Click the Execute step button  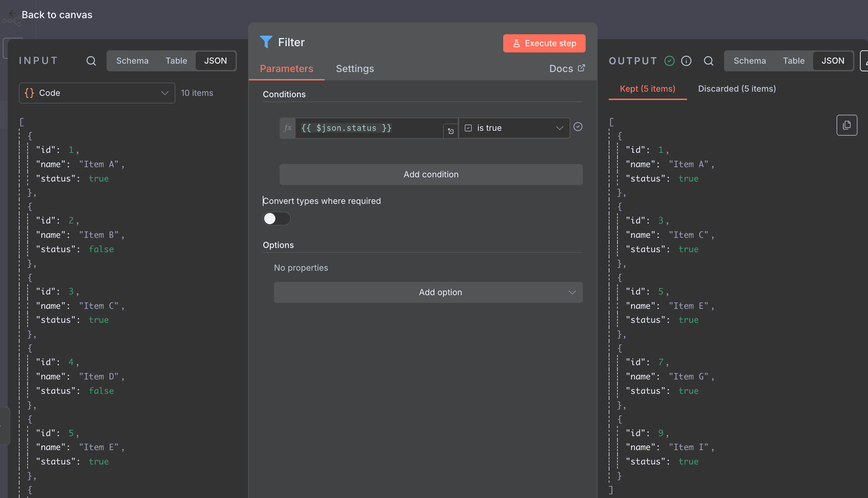(544, 43)
